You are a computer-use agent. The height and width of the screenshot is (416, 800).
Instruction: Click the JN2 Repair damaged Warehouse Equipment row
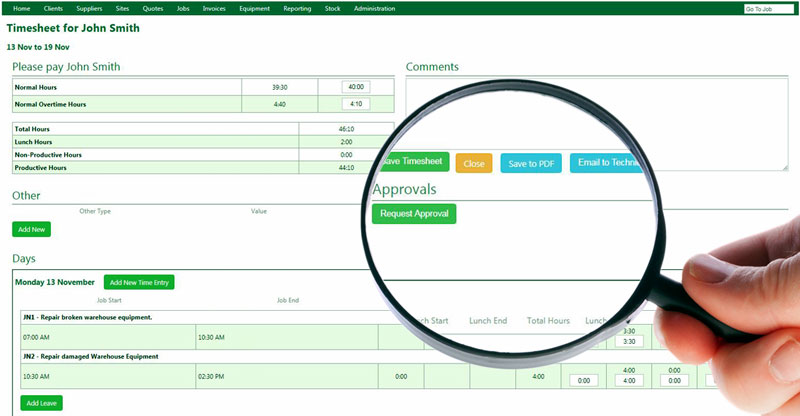(x=90, y=356)
